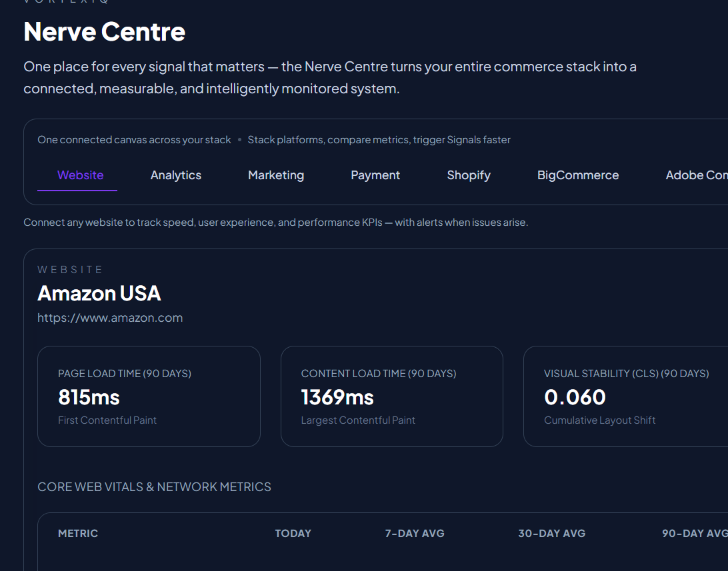Select the Content Load Time card
This screenshot has height=571, width=728.
[x=392, y=396]
